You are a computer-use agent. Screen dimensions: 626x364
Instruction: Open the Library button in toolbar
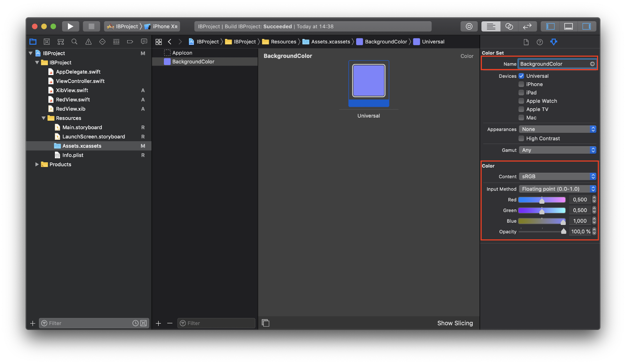(x=469, y=26)
